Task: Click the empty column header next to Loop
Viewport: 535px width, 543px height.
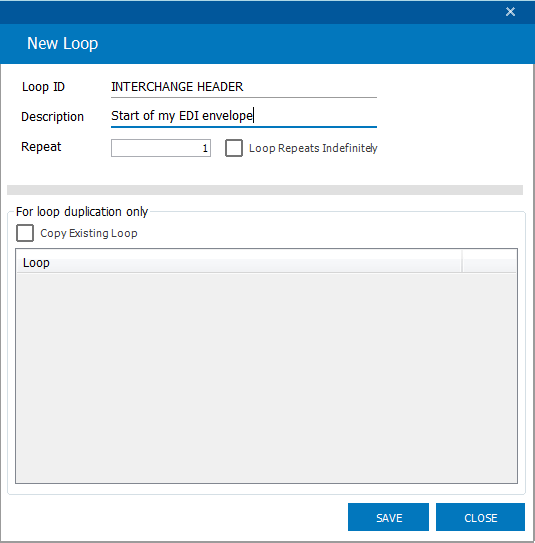Action: (x=489, y=262)
